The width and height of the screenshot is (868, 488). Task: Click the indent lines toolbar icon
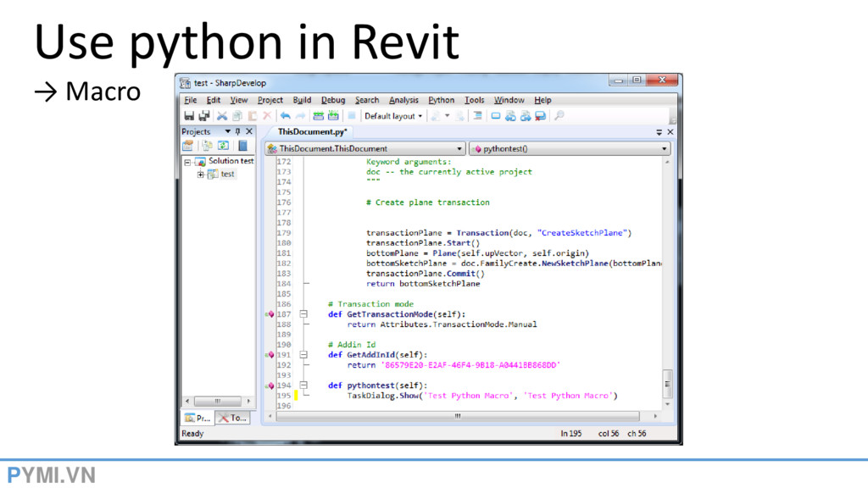pyautogui.click(x=477, y=115)
